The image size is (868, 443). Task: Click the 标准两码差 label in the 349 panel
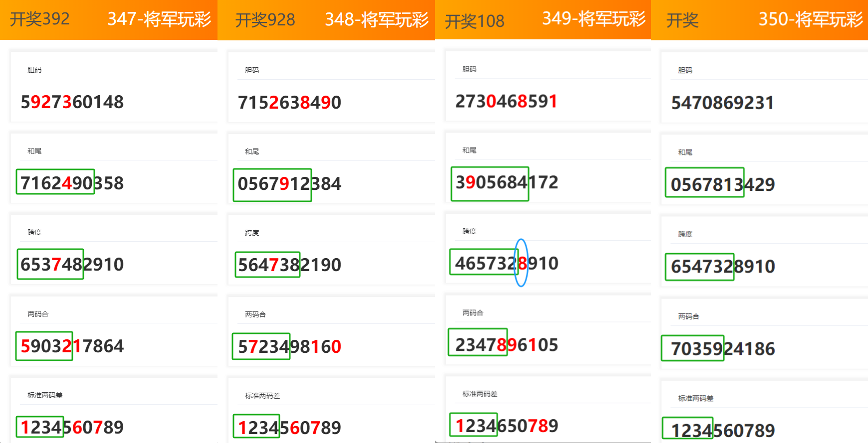480,394
